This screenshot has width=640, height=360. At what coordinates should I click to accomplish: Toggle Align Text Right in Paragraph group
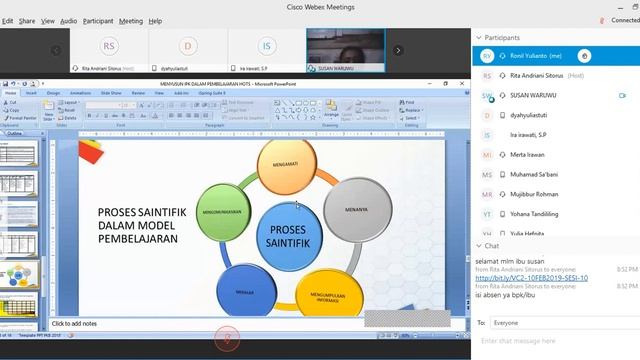[188, 116]
